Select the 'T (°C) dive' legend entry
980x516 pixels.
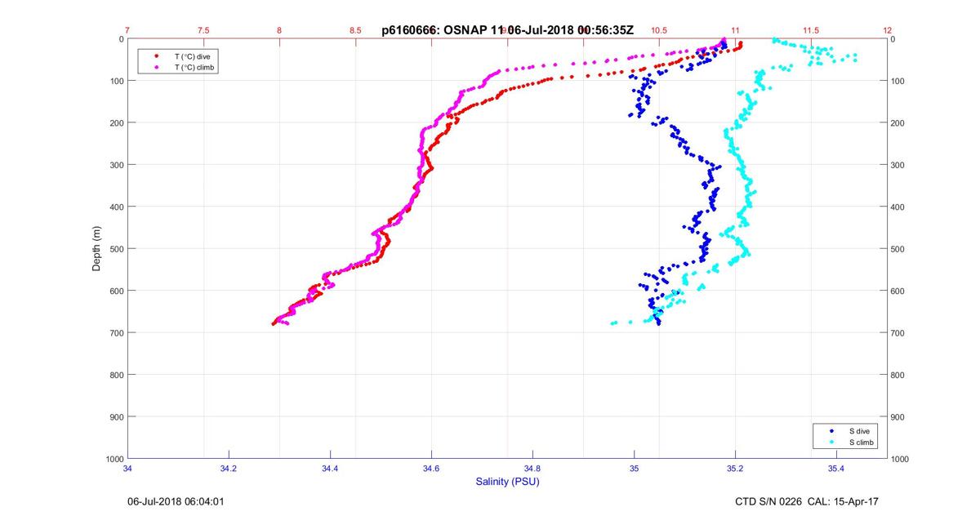pyautogui.click(x=193, y=56)
